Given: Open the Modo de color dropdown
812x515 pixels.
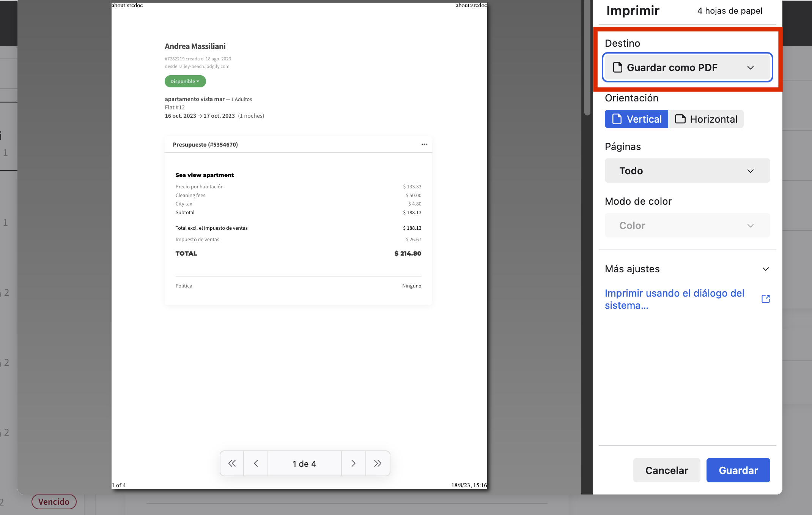Looking at the screenshot, I should [x=687, y=226].
